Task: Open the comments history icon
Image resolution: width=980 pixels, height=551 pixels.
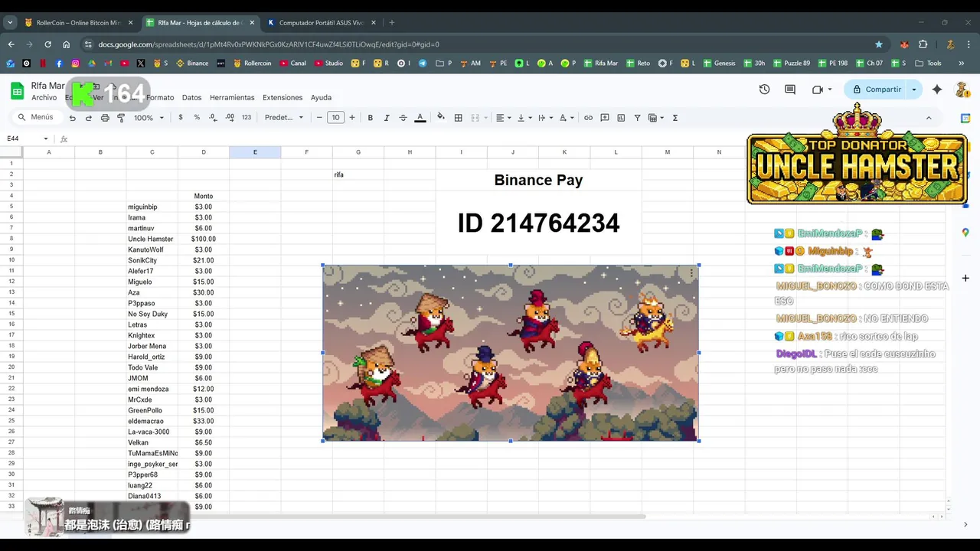Action: pyautogui.click(x=790, y=90)
